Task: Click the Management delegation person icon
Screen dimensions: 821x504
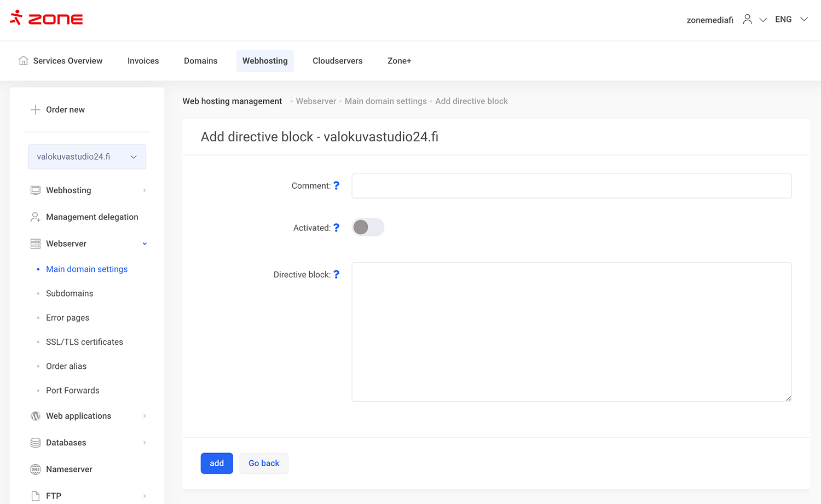Action: coord(36,217)
